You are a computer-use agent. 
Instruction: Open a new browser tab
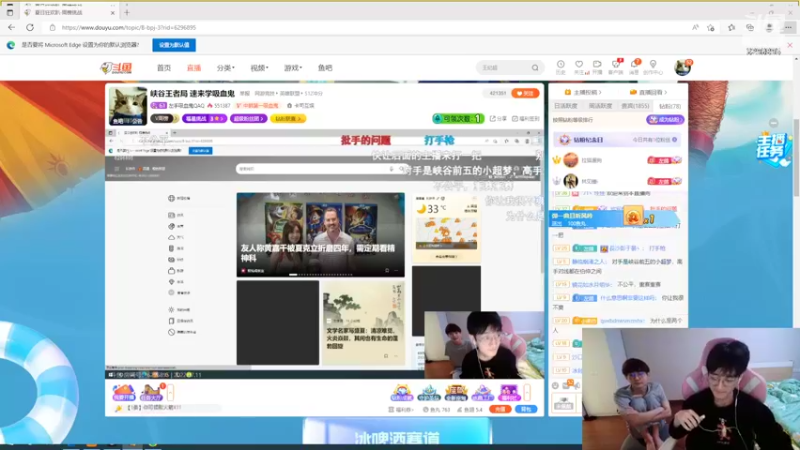127,12
